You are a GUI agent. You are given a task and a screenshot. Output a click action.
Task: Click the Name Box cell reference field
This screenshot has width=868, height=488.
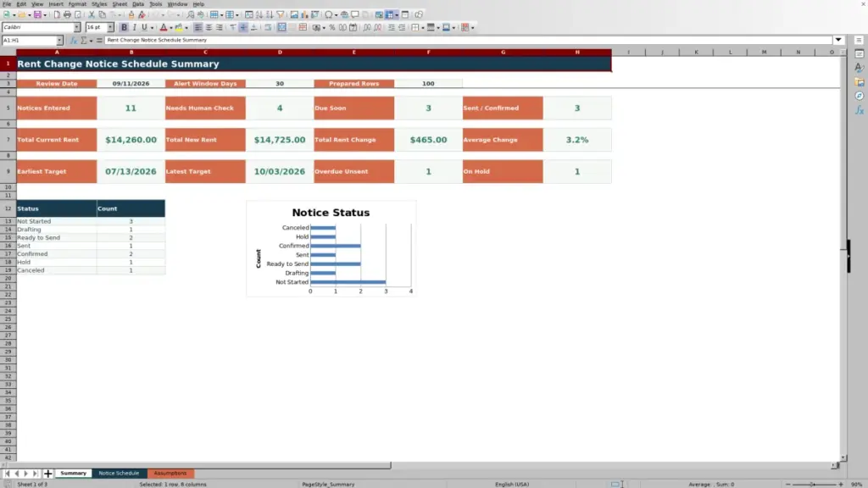[x=29, y=41]
